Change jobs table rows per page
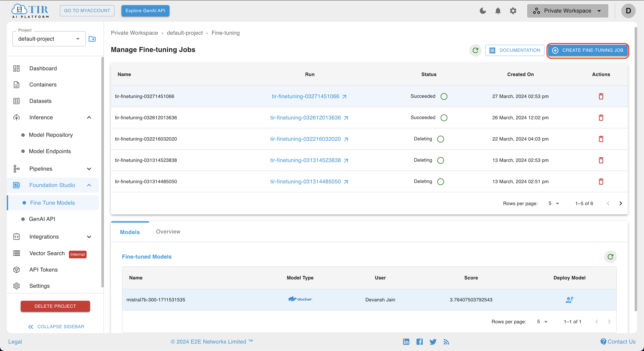This screenshot has width=644, height=351. point(553,203)
